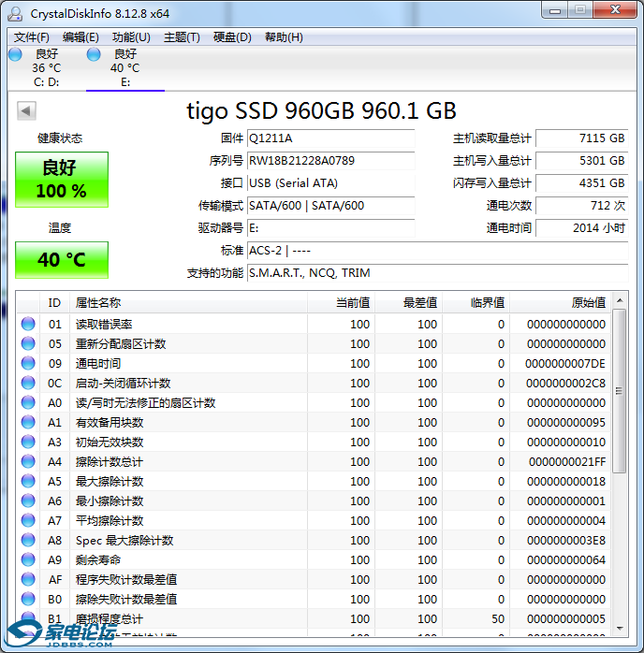
Task: Click the 临界值 column header
Action: [476, 303]
